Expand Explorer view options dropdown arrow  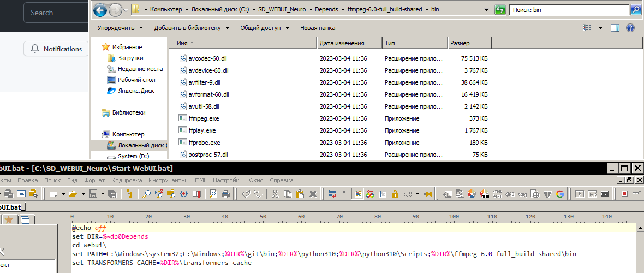pyautogui.click(x=600, y=28)
